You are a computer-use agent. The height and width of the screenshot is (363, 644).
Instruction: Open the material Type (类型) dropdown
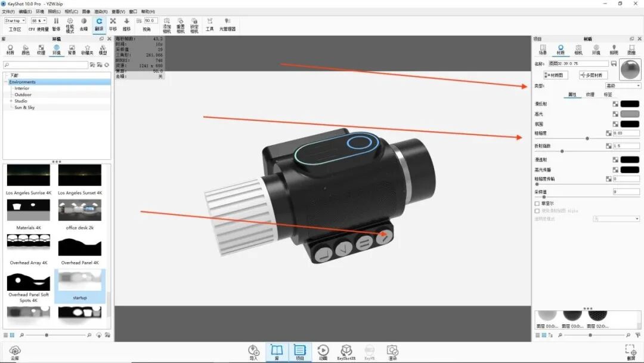[x=622, y=85]
